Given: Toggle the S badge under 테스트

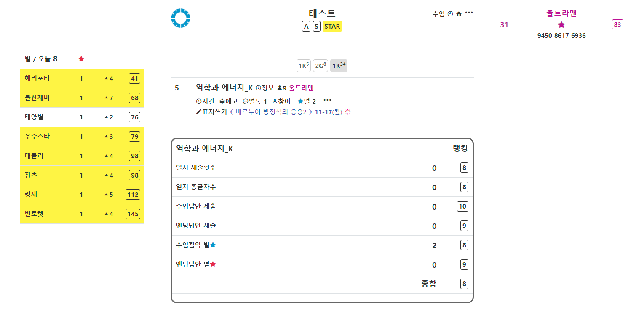Looking at the screenshot, I should pyautogui.click(x=316, y=27).
